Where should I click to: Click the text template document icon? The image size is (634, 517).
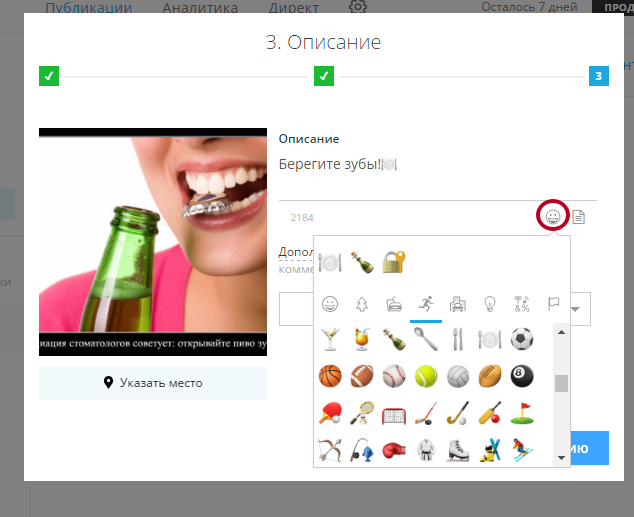[579, 217]
